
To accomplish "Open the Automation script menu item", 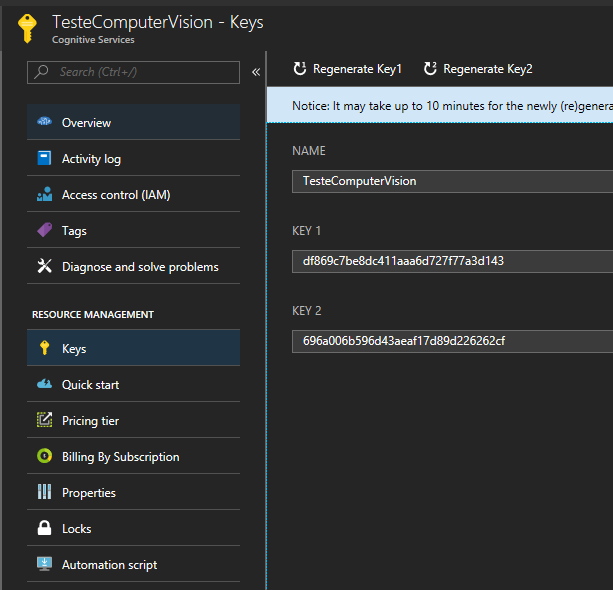I will [x=133, y=564].
